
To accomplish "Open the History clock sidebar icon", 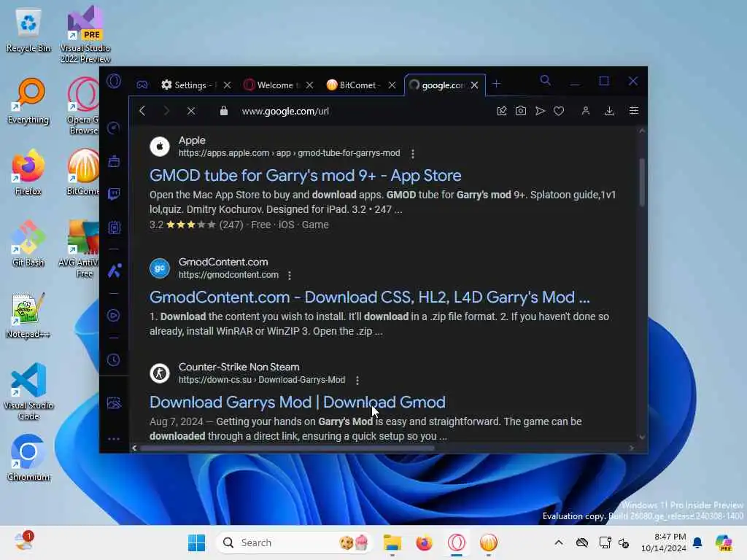I will point(114,360).
